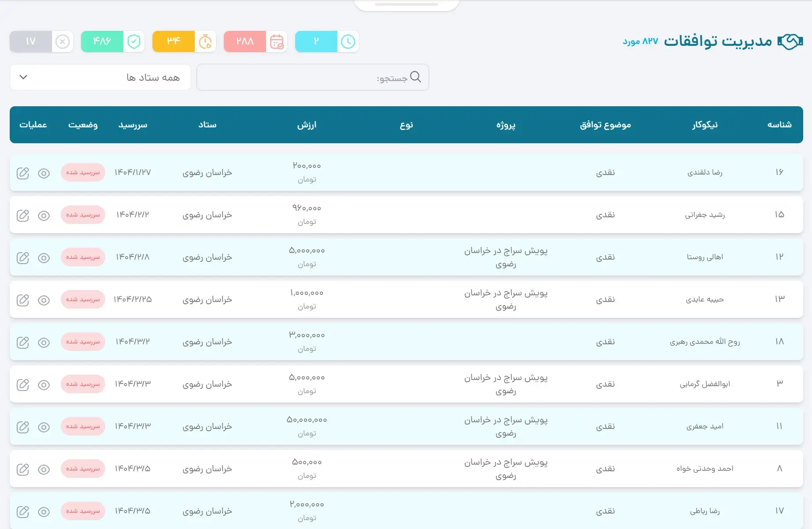Image resolution: width=812 pixels, height=529 pixels.
Task: View details eye icon for حبیبه عابدی
Action: pyautogui.click(x=44, y=300)
